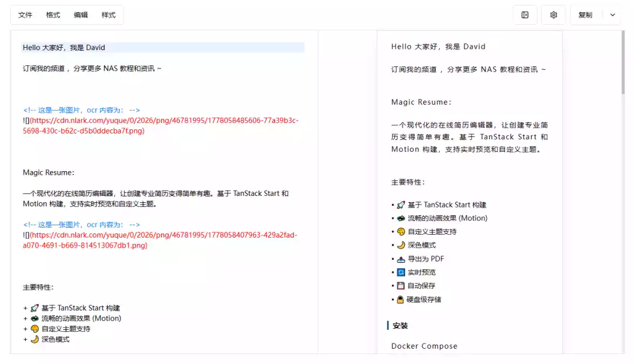Click the moon emoji in the editor list

point(35,339)
